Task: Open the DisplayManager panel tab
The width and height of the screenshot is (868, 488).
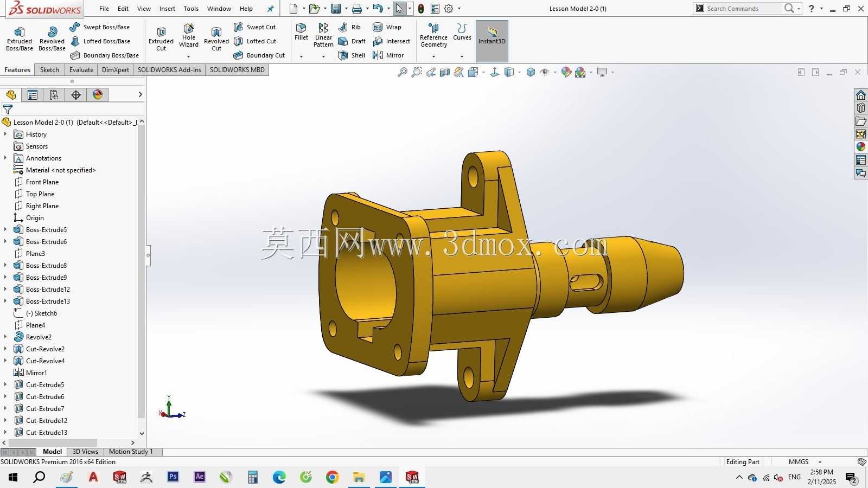Action: (x=98, y=95)
